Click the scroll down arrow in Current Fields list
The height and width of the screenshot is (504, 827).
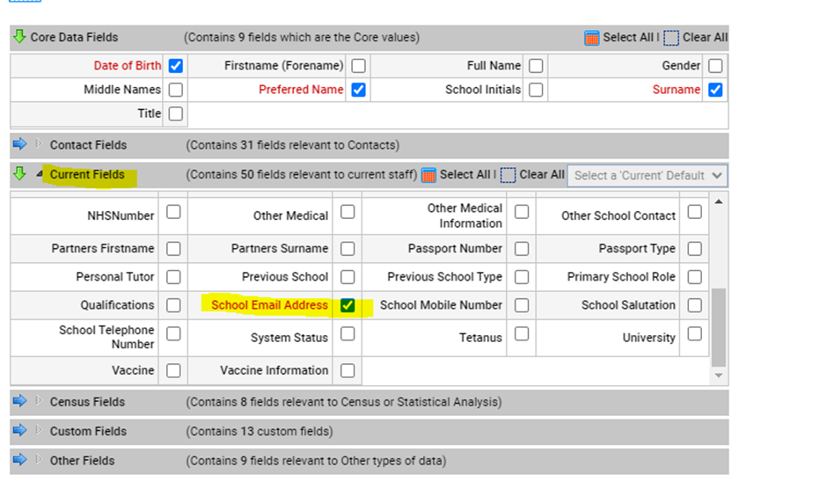tap(720, 376)
